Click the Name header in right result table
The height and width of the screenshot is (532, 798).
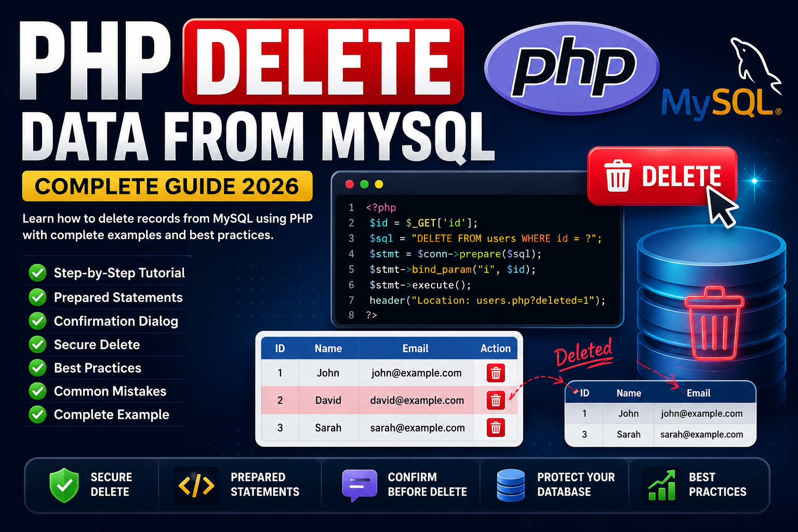[629, 393]
